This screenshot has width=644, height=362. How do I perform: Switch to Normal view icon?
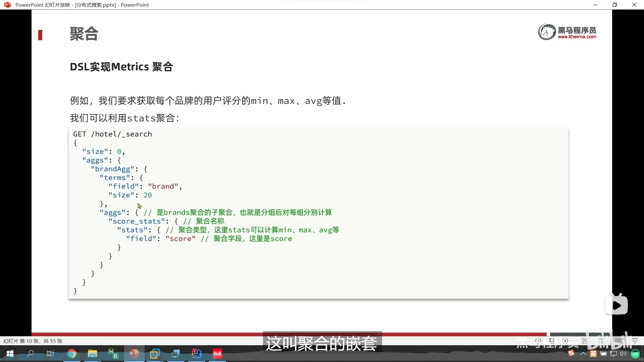pos(585,341)
